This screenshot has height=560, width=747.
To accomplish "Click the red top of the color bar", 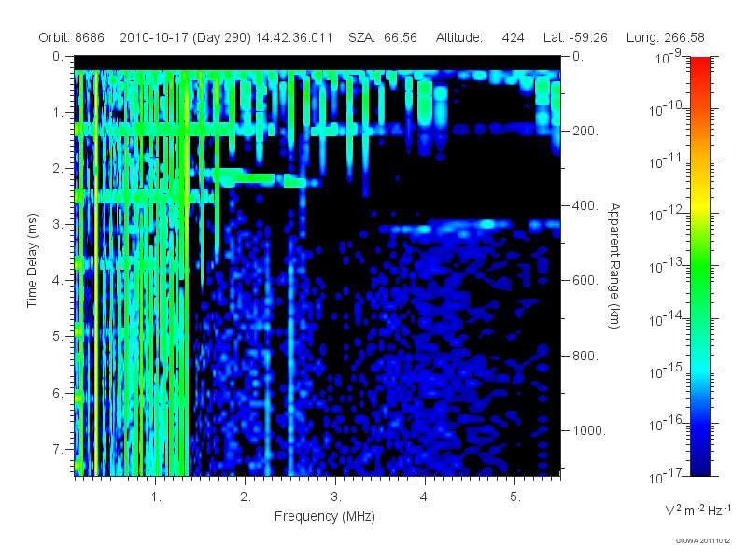I will 699,64.
